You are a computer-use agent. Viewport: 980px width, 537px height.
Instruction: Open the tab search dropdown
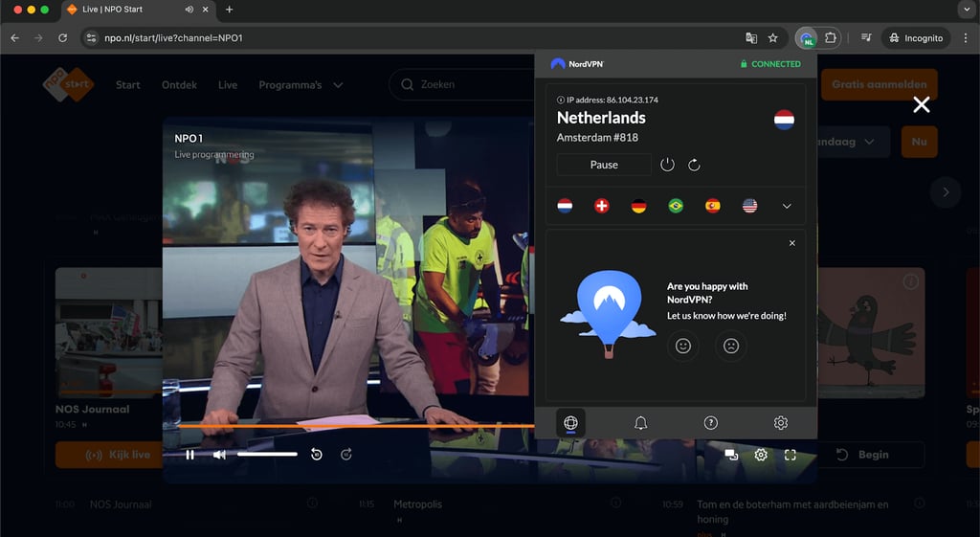point(969,10)
